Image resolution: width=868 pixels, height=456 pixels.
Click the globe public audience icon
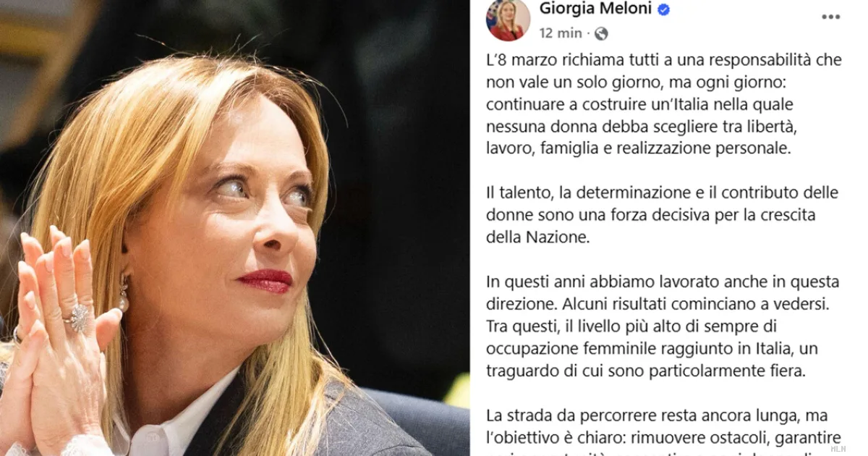601,33
